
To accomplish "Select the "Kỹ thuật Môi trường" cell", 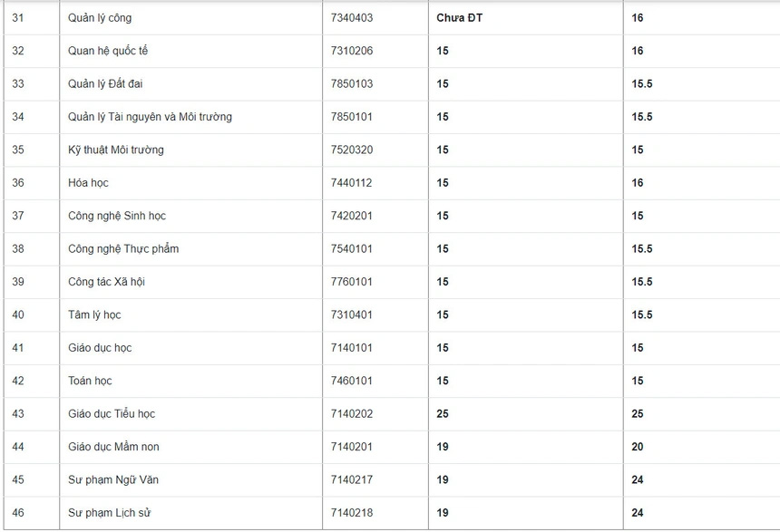I will click(x=116, y=150).
